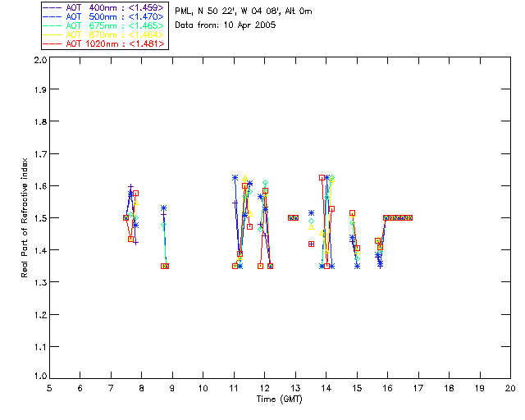Click the isolated blue asterisk point near 13.5 GMT
Image resolution: width=525 pixels, height=420 pixels.
coord(312,212)
